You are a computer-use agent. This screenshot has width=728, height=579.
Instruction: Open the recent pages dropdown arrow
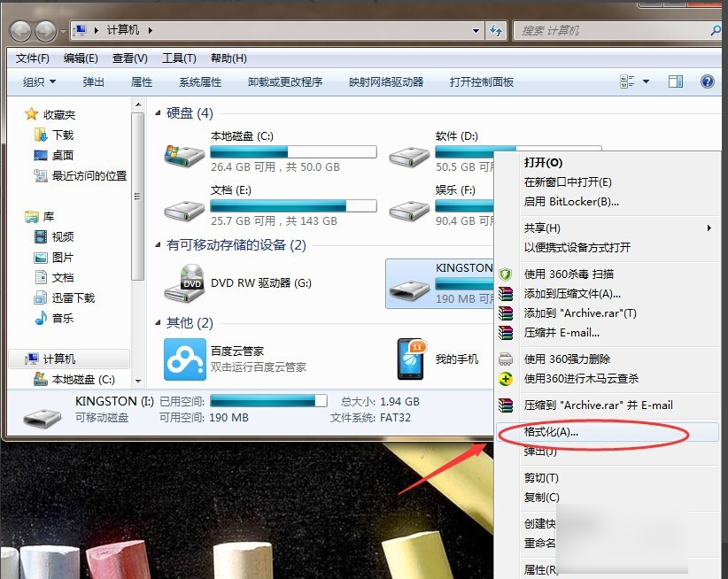point(64,31)
